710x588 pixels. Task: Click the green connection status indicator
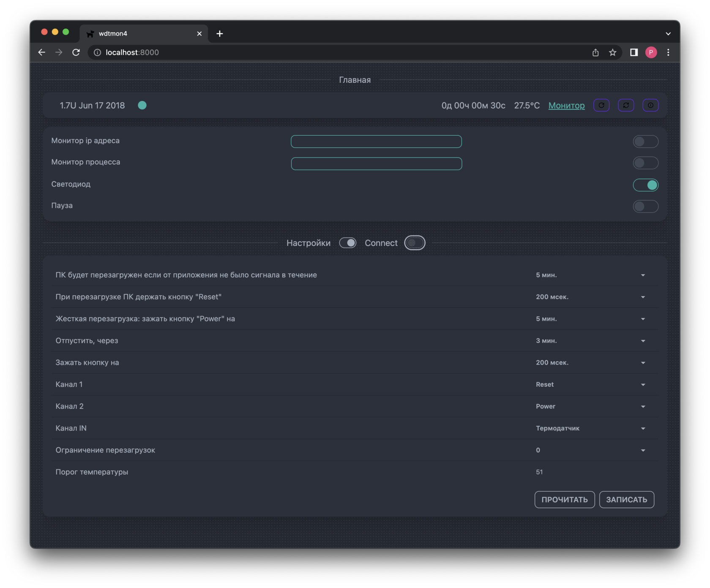tap(142, 105)
